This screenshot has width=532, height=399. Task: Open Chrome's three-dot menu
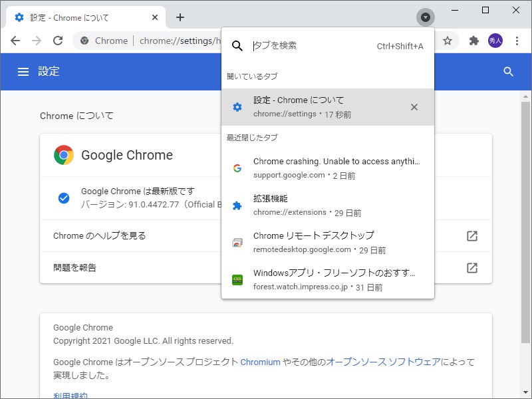tap(518, 41)
